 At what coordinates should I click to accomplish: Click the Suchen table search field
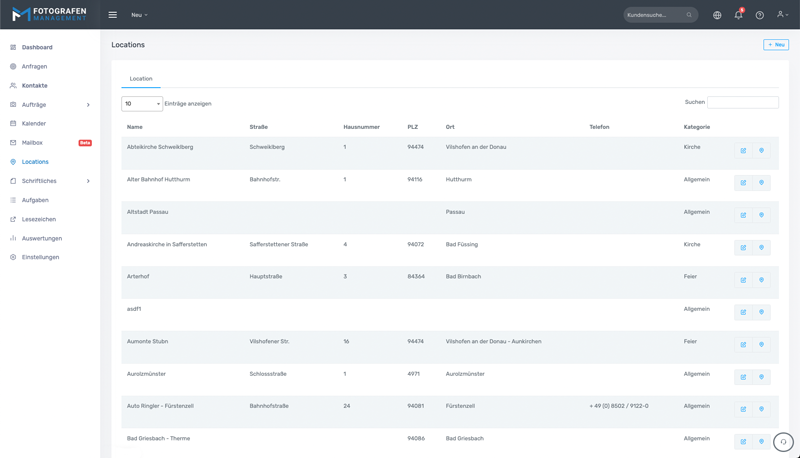click(x=742, y=102)
